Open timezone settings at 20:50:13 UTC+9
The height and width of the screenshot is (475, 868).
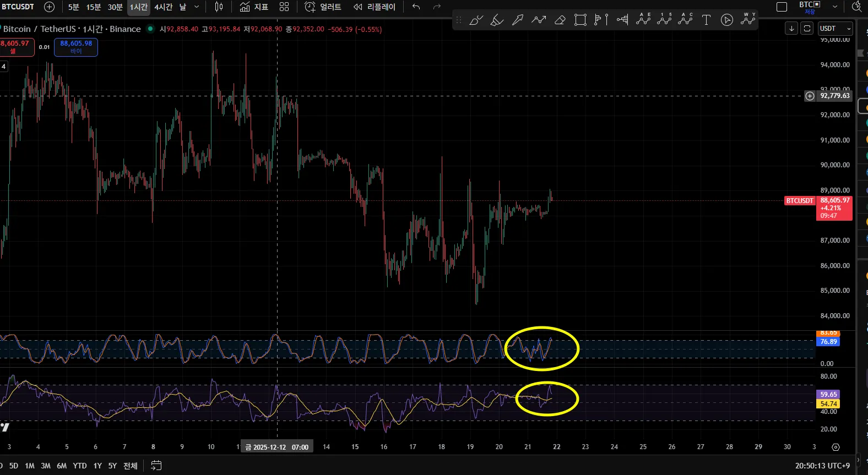coord(822,466)
